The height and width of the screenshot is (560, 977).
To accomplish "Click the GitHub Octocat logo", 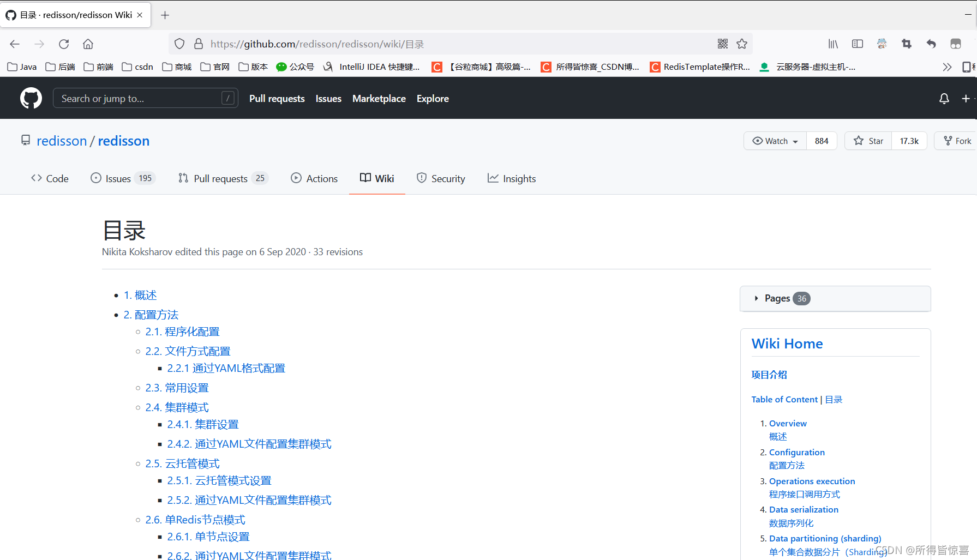I will click(x=31, y=98).
